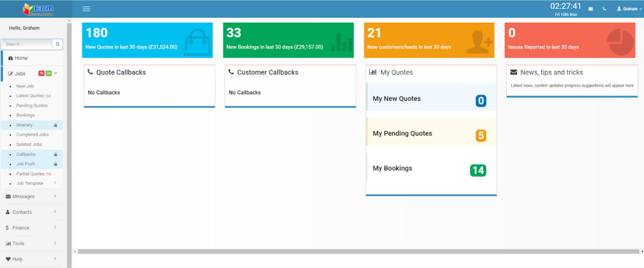Click into the sidebar Search field

tap(26, 45)
